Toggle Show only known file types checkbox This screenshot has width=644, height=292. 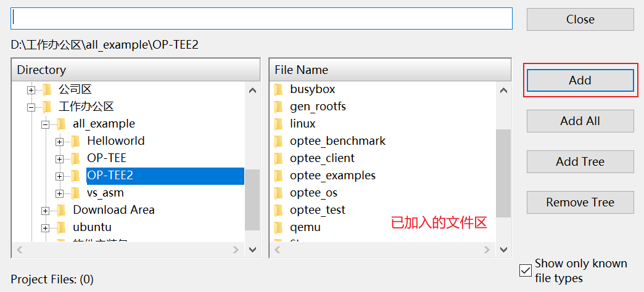coord(526,270)
